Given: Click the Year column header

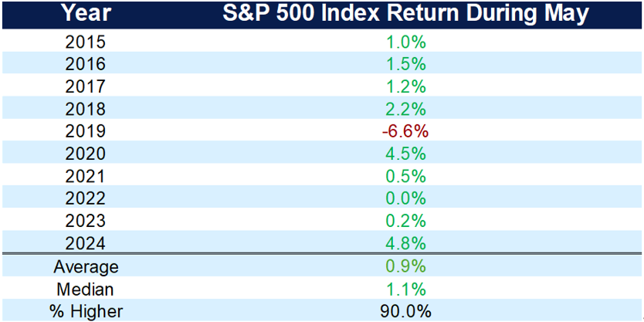Looking at the screenshot, I should (x=84, y=13).
